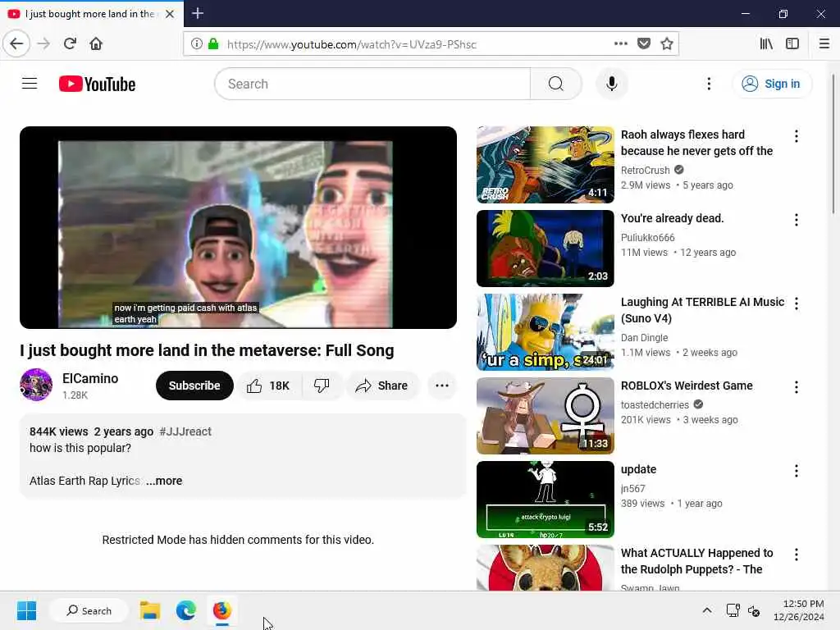Viewport: 840px width, 630px height.
Task: Like the video (18K thumbs up)
Action: (x=268, y=386)
